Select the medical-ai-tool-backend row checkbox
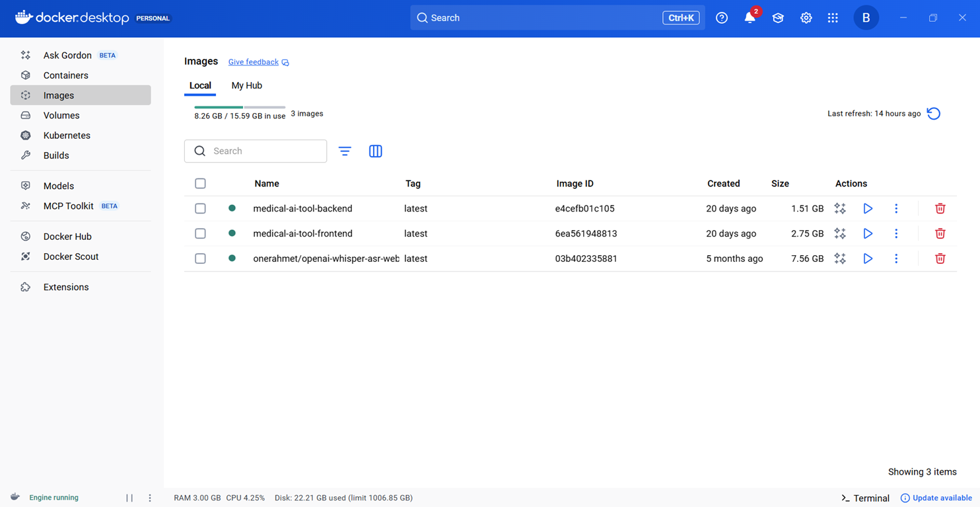Image resolution: width=980 pixels, height=507 pixels. [200, 208]
